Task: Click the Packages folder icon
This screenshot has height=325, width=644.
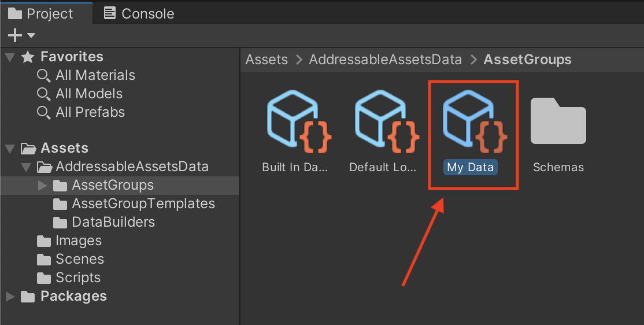Action: 28,297
